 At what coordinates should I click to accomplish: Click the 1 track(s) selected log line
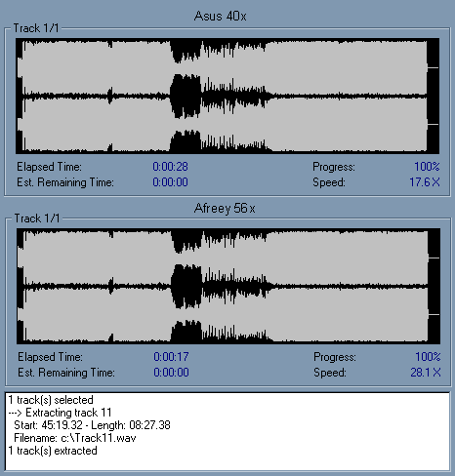[51, 400]
